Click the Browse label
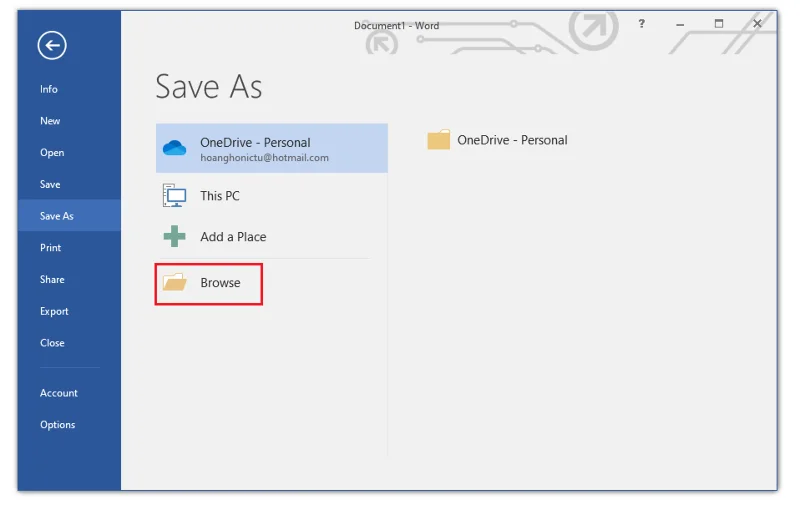800x505 pixels. point(220,283)
